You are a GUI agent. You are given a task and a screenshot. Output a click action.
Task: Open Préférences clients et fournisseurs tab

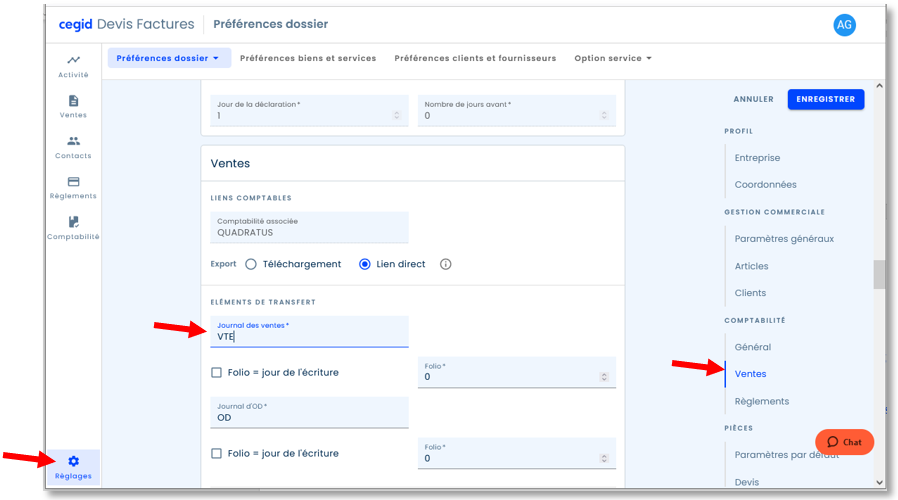475,58
